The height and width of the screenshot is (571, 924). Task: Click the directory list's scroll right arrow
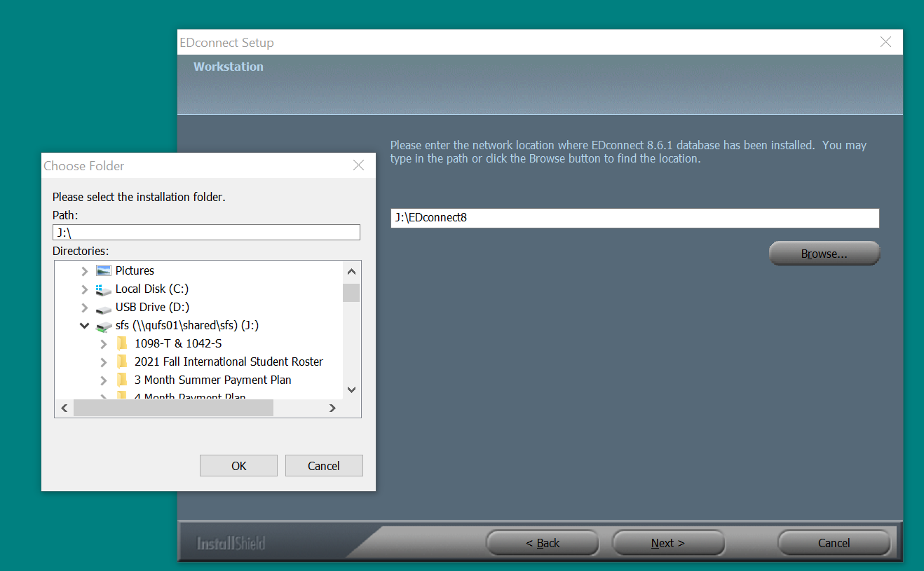333,408
